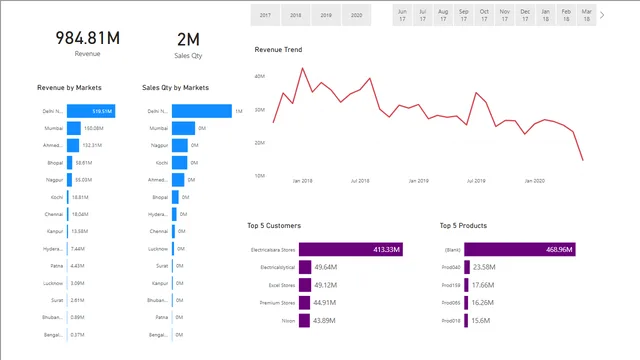Screen dimensions: 640x360
Task: Filter the report by year 2019
Action: (326, 15)
